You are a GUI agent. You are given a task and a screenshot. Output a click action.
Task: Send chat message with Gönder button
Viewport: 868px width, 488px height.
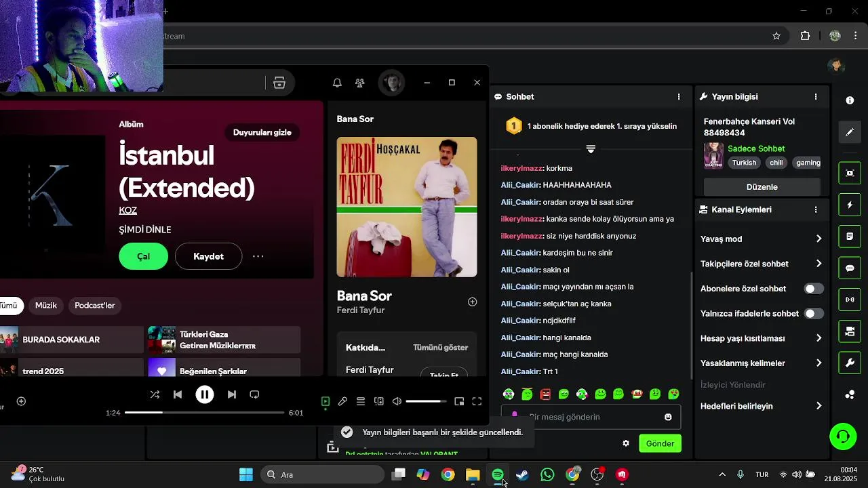click(x=660, y=443)
